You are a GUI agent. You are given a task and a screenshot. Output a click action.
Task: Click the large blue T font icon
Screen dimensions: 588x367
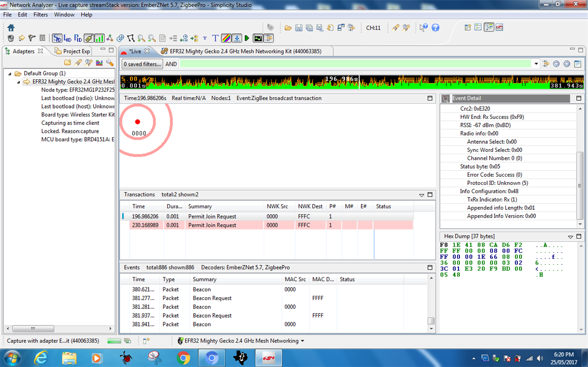(x=215, y=38)
